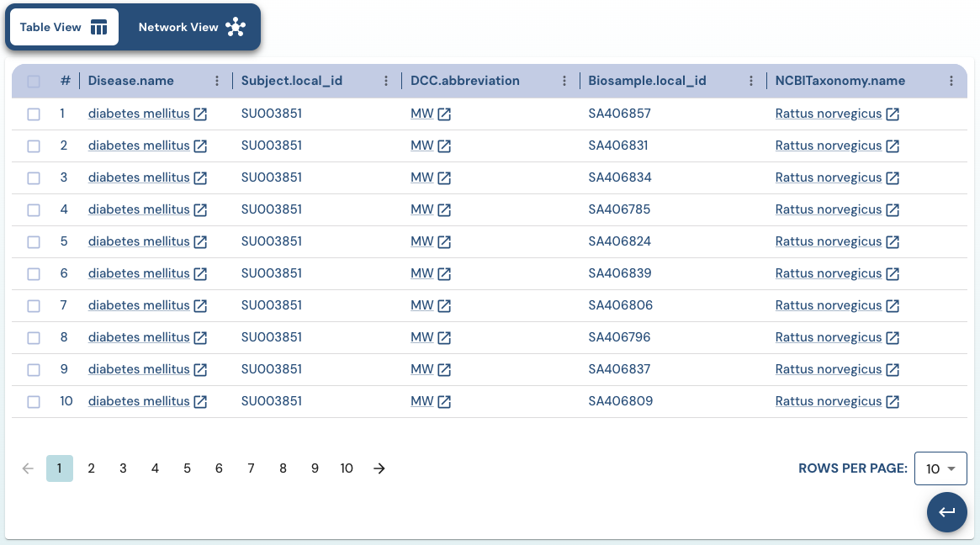The height and width of the screenshot is (545, 980).
Task: Sort by Biosample.local_id column header
Action: (647, 82)
